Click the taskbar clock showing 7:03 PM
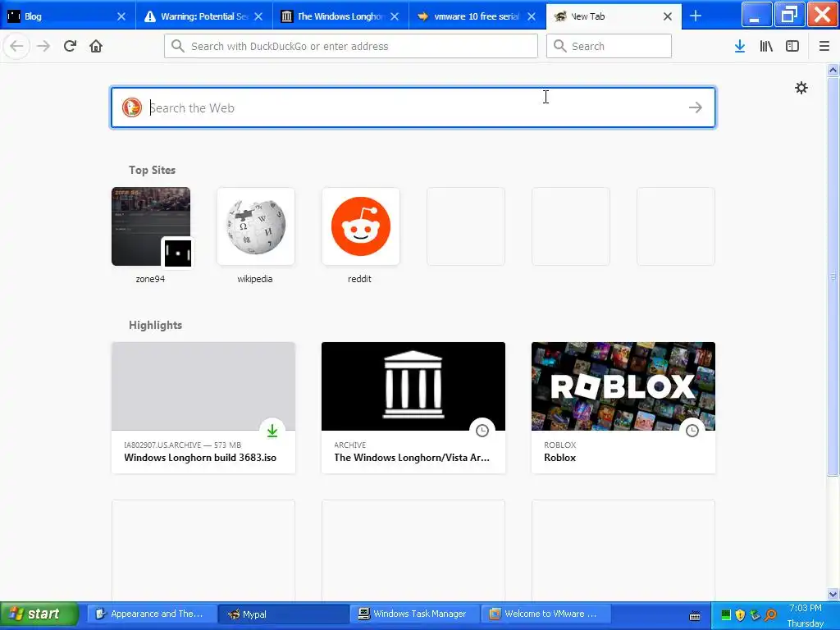 806,608
